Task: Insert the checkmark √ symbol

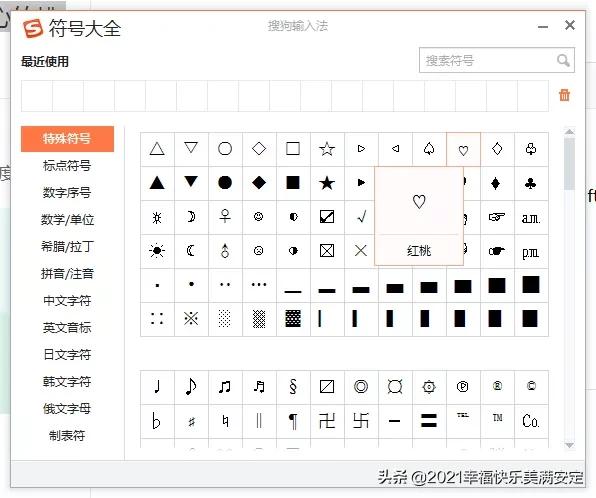Action: pos(361,217)
